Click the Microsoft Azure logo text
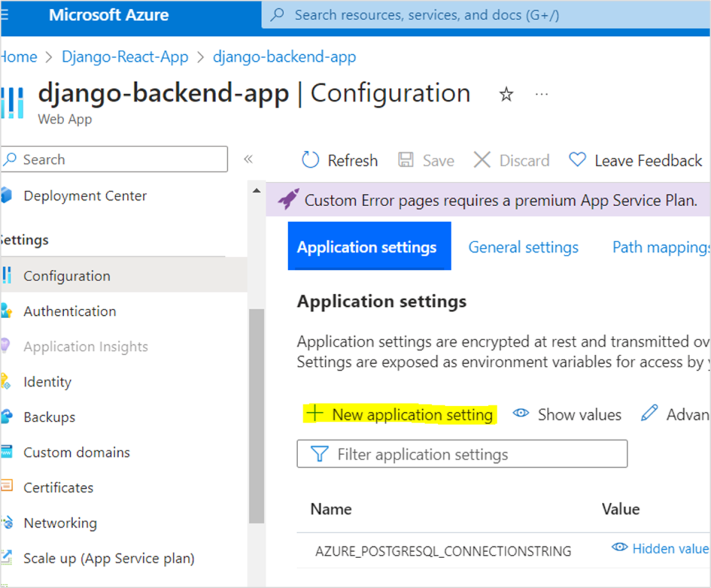This screenshot has height=588, width=711. pyautogui.click(x=109, y=15)
